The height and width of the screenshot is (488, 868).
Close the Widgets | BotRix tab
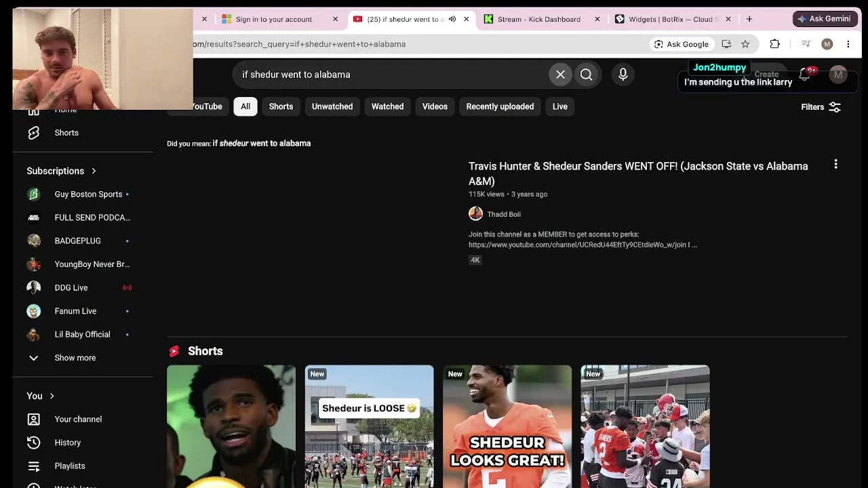(728, 19)
